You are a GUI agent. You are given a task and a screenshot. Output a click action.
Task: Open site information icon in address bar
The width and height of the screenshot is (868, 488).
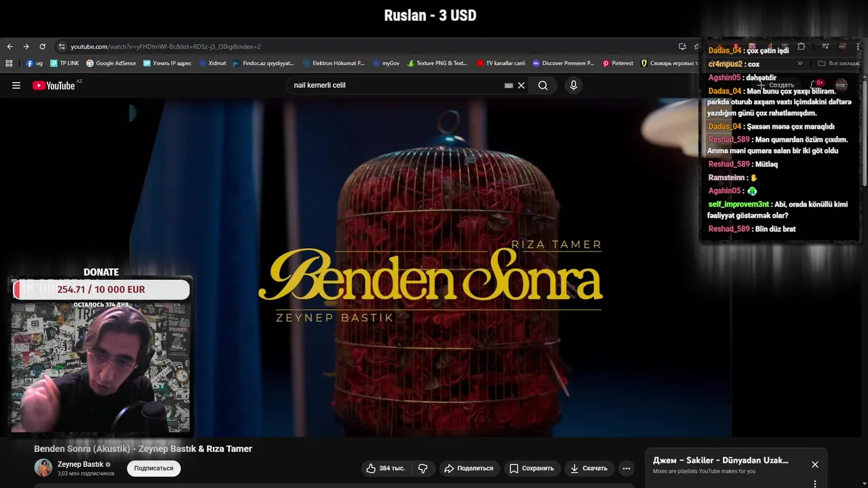point(62,47)
